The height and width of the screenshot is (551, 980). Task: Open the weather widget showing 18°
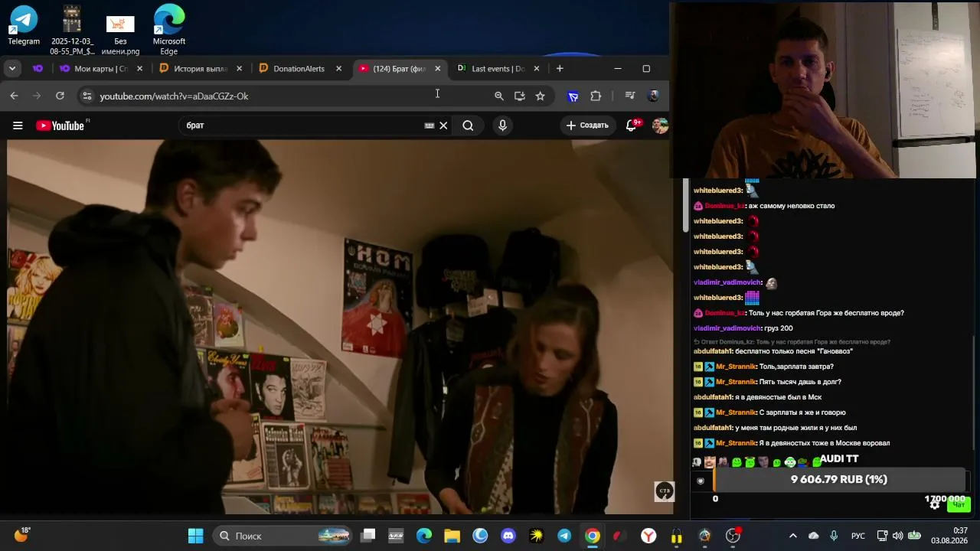pyautogui.click(x=22, y=535)
